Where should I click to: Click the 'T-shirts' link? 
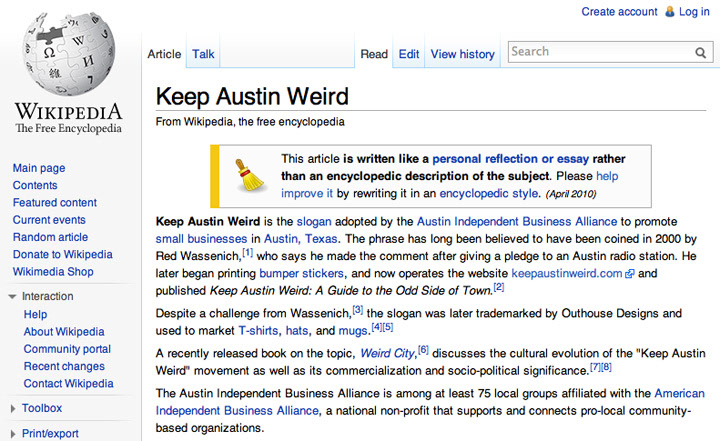coord(258,331)
